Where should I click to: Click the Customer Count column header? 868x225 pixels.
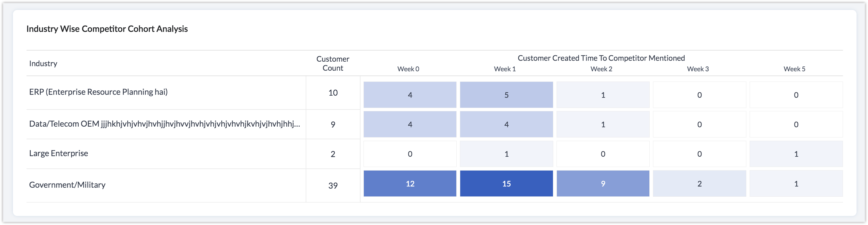pyautogui.click(x=333, y=63)
